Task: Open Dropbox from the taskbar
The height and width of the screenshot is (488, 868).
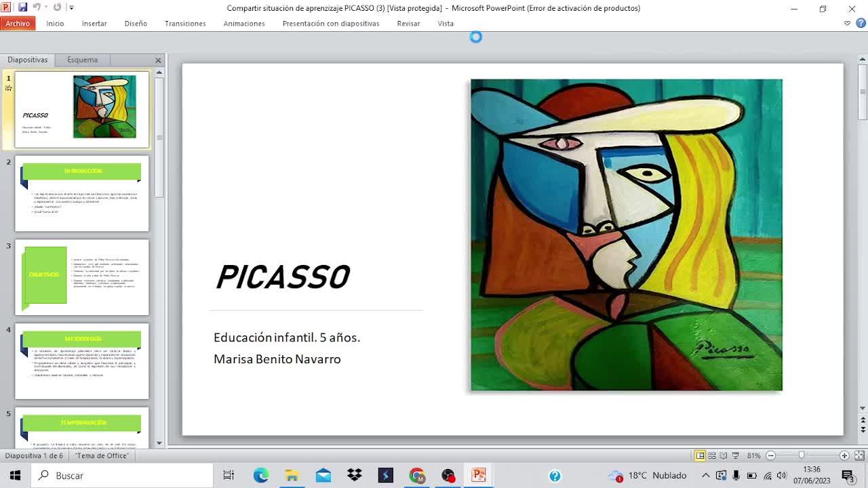Action: [355, 476]
